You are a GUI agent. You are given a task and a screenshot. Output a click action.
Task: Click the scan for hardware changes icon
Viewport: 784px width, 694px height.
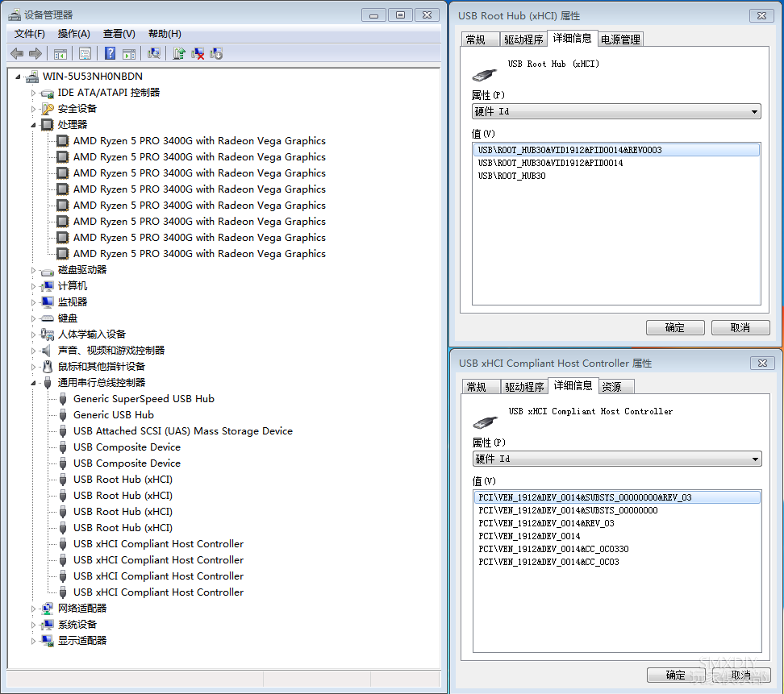pos(154,53)
